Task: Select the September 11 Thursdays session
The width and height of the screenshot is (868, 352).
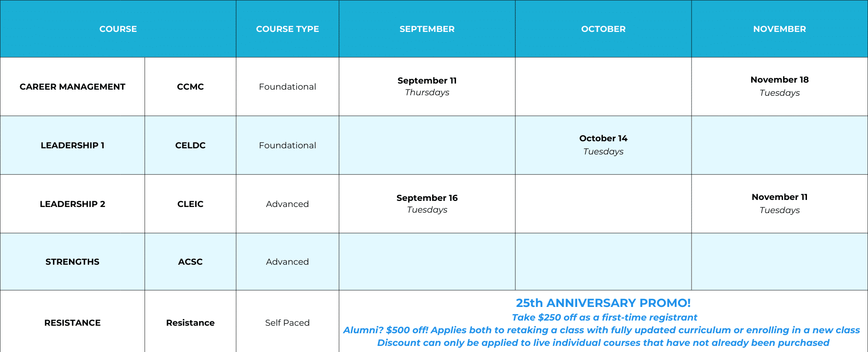Action: [x=427, y=86]
